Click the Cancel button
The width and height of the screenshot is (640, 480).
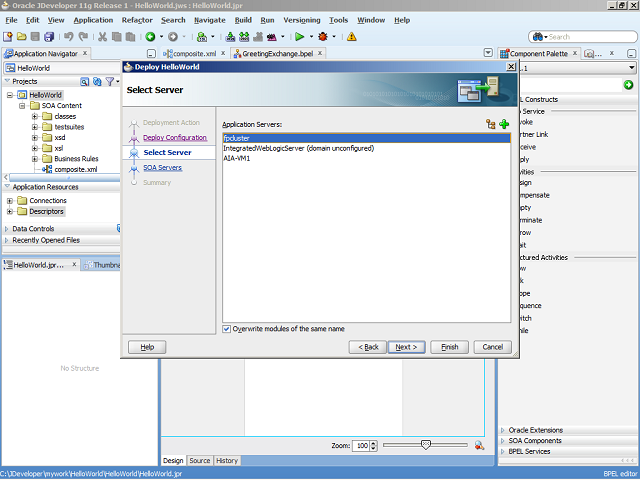[x=493, y=347]
